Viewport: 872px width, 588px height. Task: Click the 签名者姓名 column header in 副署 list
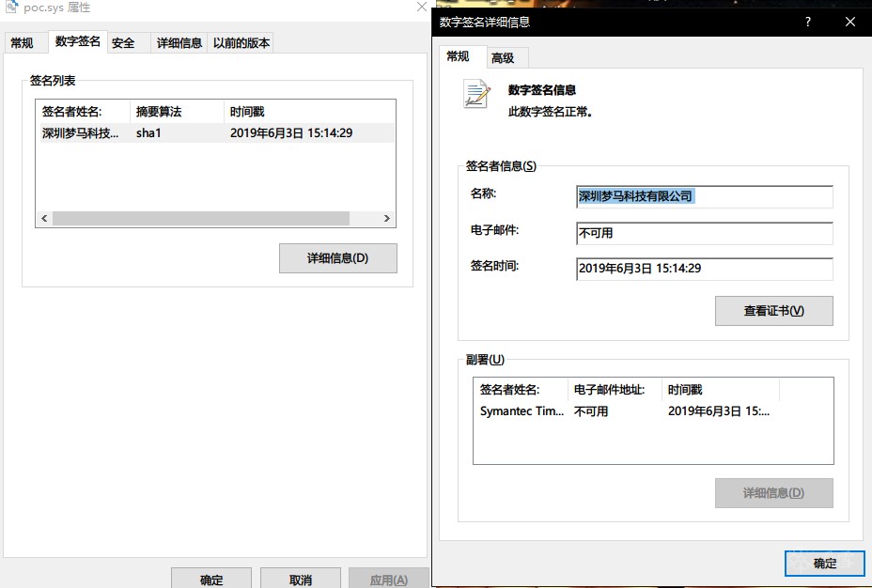click(x=522, y=390)
